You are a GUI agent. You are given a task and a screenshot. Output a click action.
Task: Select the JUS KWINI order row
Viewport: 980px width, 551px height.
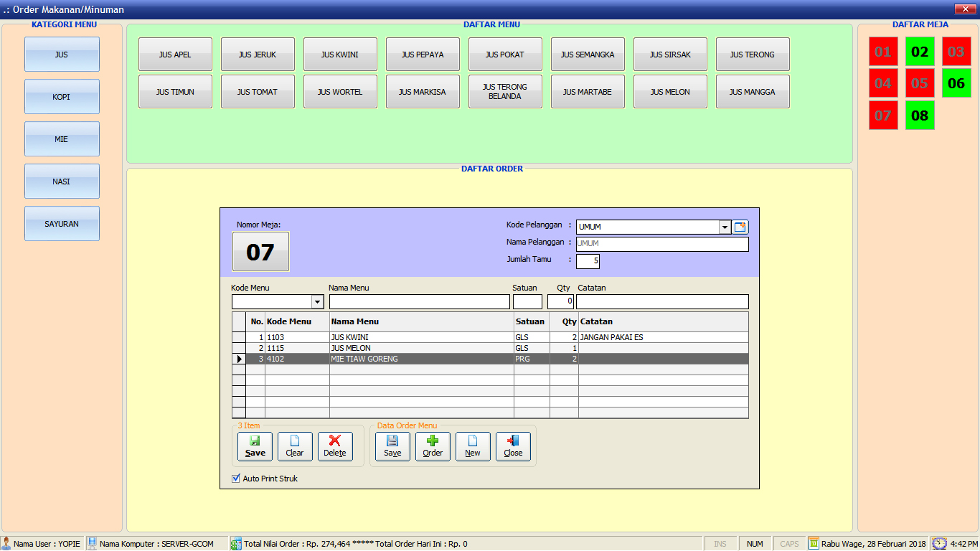pyautogui.click(x=421, y=337)
